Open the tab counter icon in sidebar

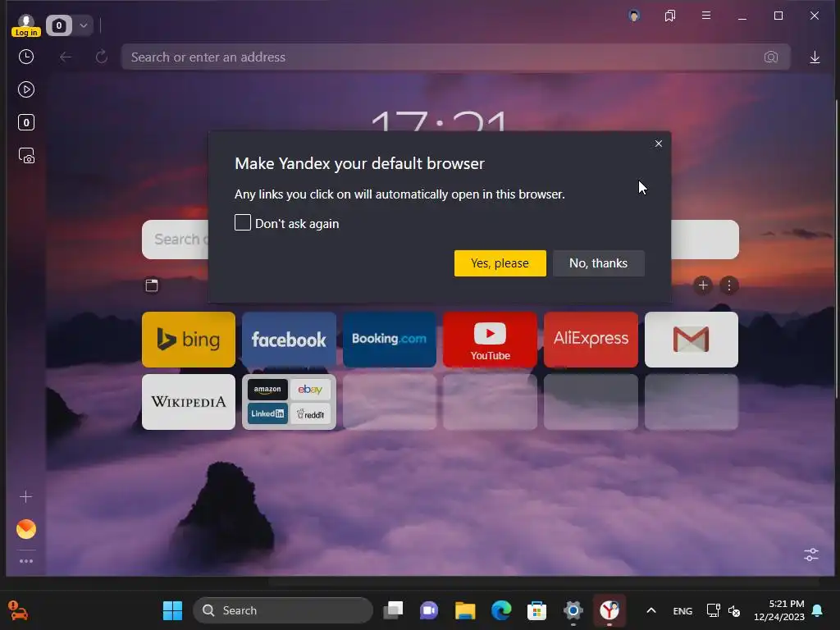click(x=25, y=123)
